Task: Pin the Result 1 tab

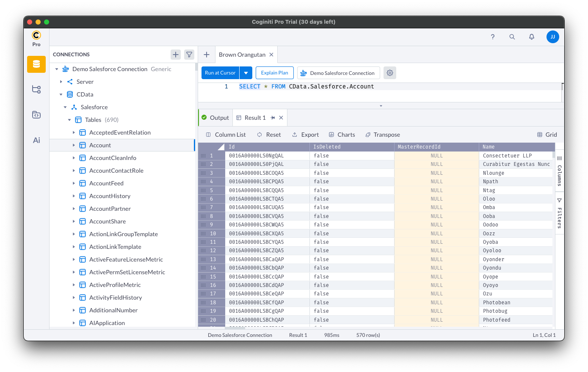Action: click(273, 118)
